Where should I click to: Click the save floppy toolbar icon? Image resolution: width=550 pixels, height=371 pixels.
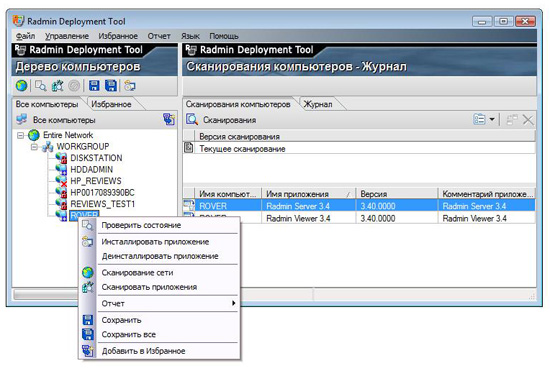[x=94, y=86]
